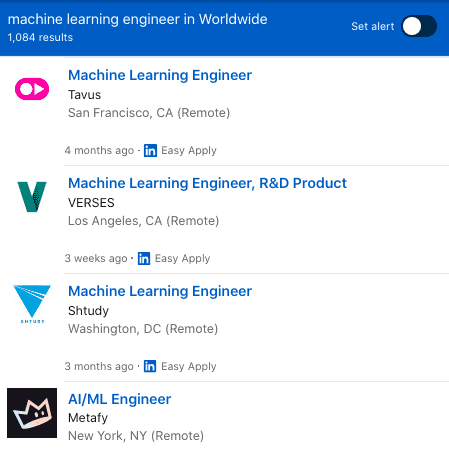Toggle the Set alert switch

pyautogui.click(x=419, y=26)
